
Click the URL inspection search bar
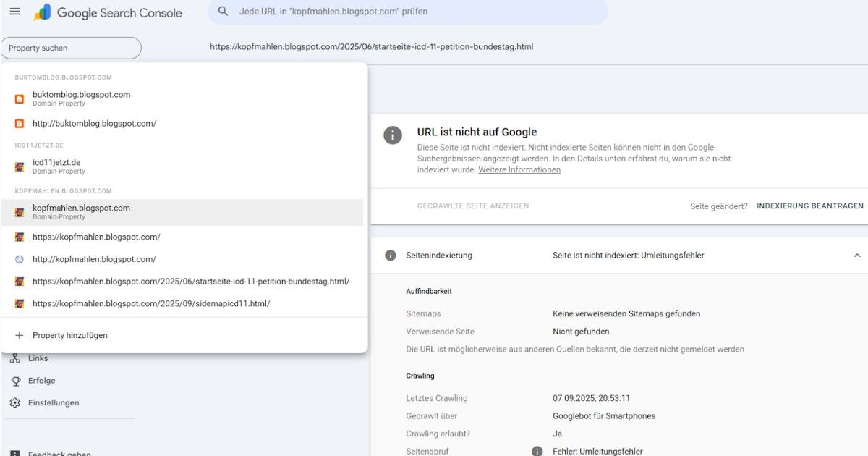click(412, 12)
